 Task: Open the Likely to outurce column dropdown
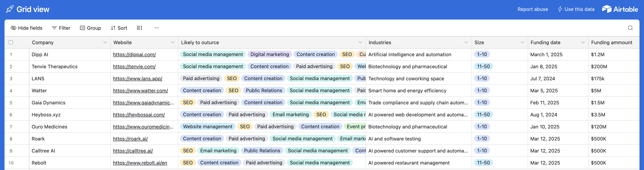tap(360, 42)
